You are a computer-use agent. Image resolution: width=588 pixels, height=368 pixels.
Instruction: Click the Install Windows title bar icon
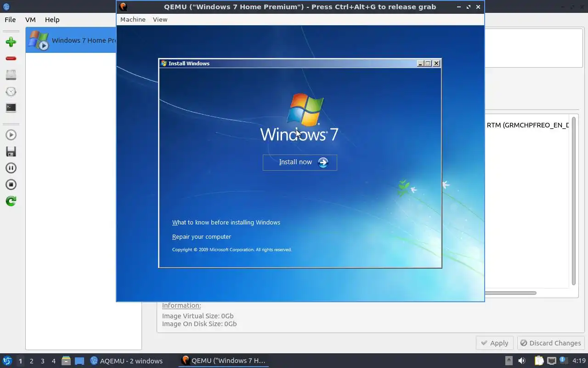164,63
